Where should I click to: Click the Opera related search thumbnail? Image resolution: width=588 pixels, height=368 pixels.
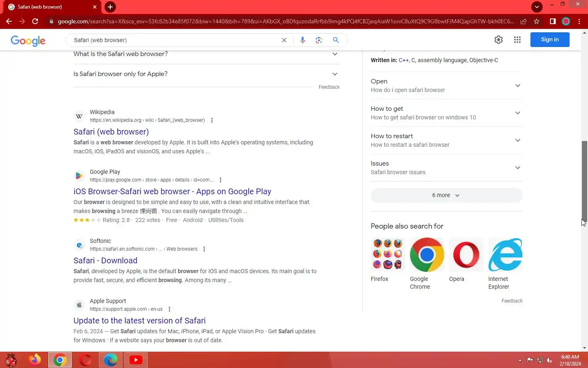point(466,254)
